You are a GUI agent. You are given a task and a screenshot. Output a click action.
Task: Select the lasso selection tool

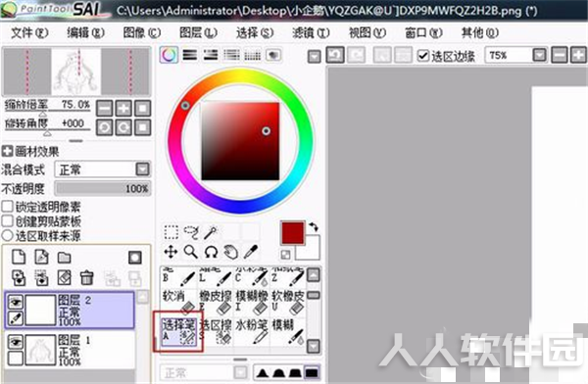point(191,232)
